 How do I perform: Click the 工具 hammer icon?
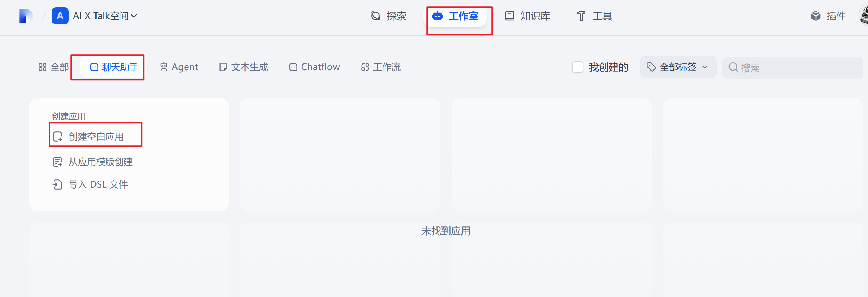581,16
